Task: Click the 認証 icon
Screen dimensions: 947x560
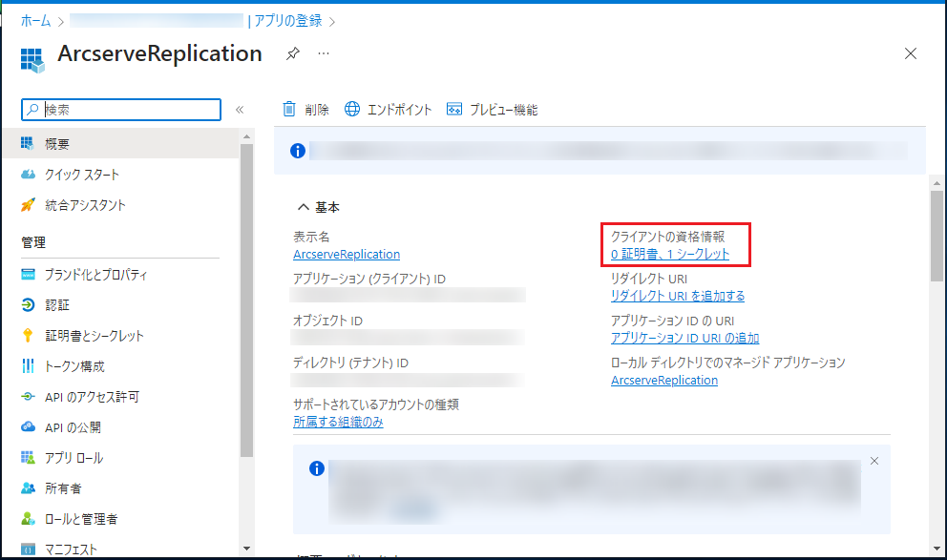Action: [x=28, y=305]
